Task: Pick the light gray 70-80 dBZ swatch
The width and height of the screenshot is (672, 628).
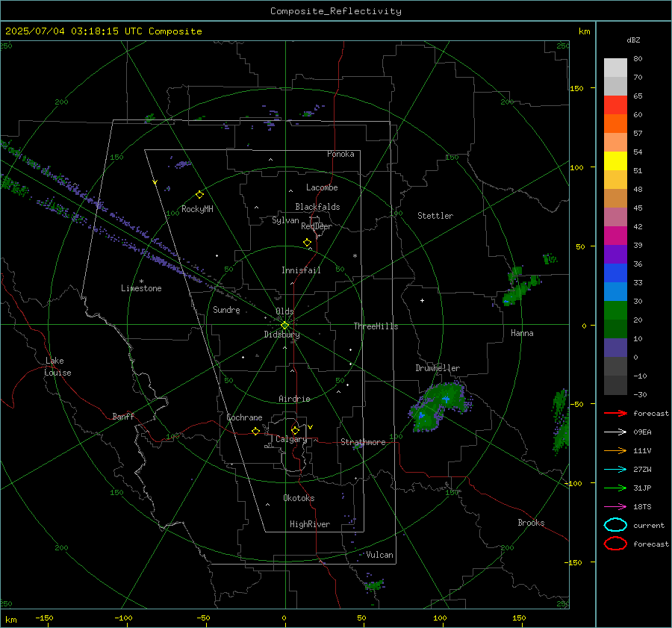Action: 615,68
